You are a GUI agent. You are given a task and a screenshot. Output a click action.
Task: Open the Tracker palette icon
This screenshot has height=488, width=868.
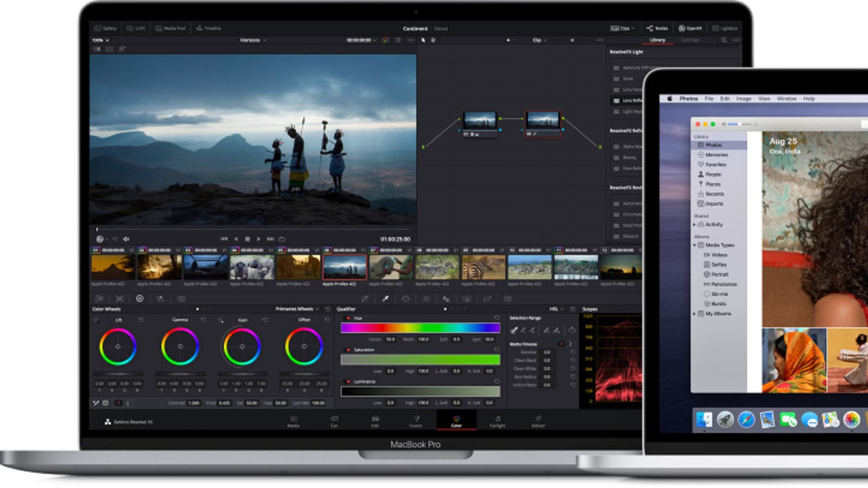pyautogui.click(x=426, y=298)
